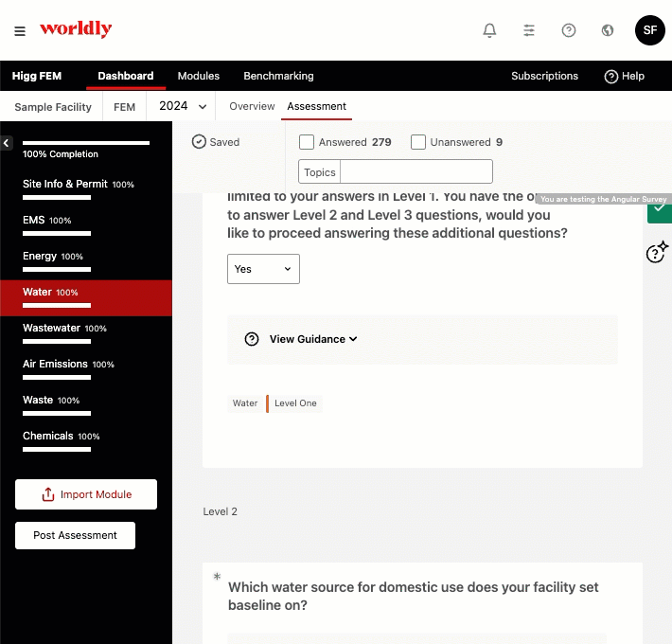Viewport: 672px width, 644px height.
Task: Open the Benchmarking menu item
Action: tap(278, 76)
